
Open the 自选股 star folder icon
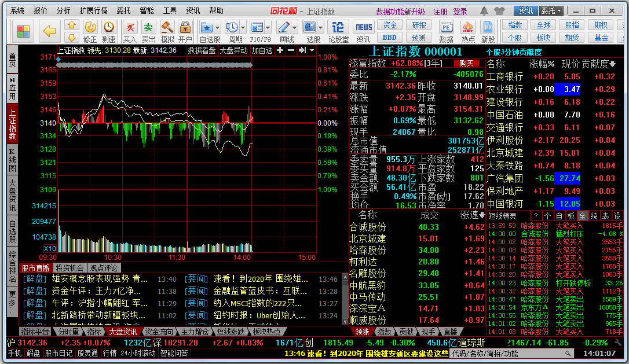207,27
